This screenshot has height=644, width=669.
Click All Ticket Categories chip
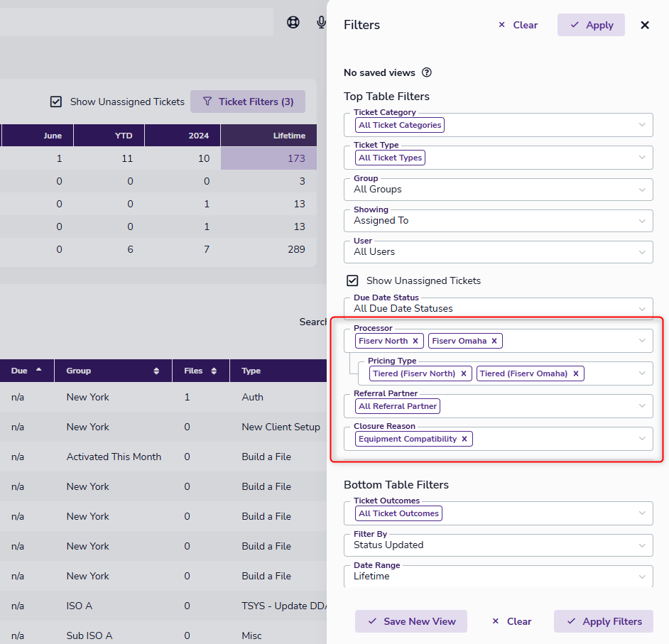click(x=400, y=125)
